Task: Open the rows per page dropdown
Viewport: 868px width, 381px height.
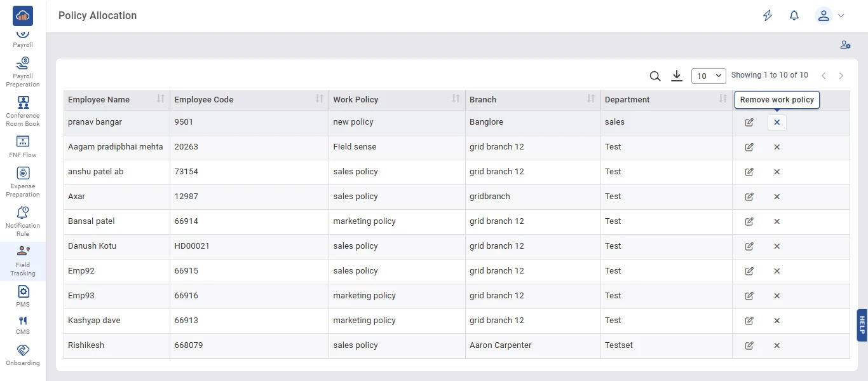Action: (709, 76)
